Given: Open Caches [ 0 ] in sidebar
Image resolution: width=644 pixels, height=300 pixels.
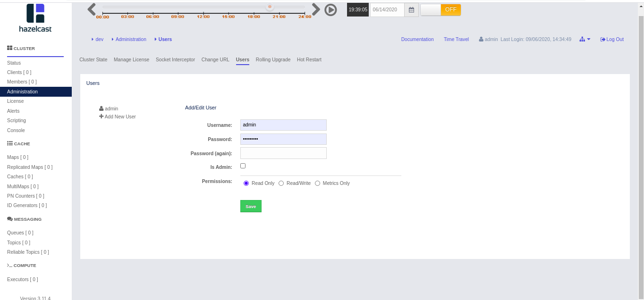Looking at the screenshot, I should (20, 176).
